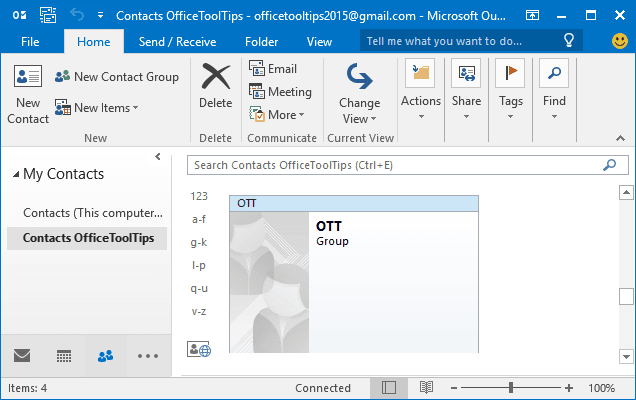Viewport: 636px width, 400px height.
Task: Click the Connected status text
Action: 323,388
